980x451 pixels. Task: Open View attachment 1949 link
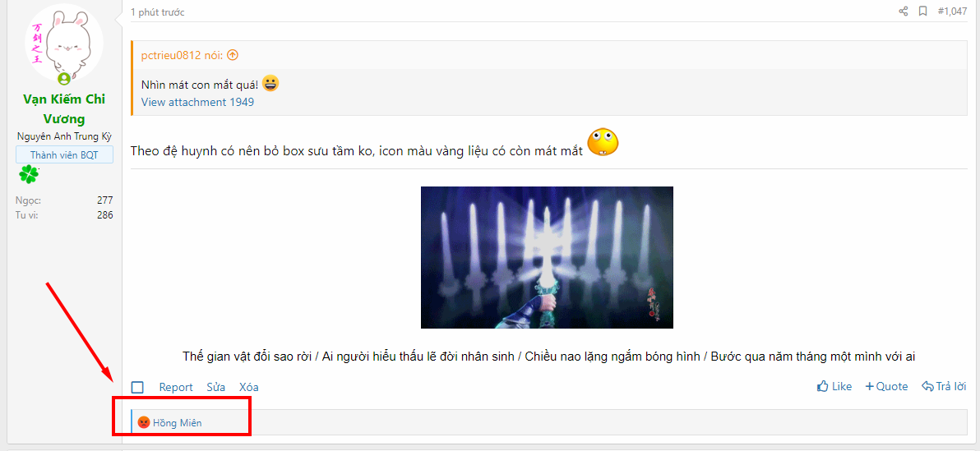pos(197,103)
